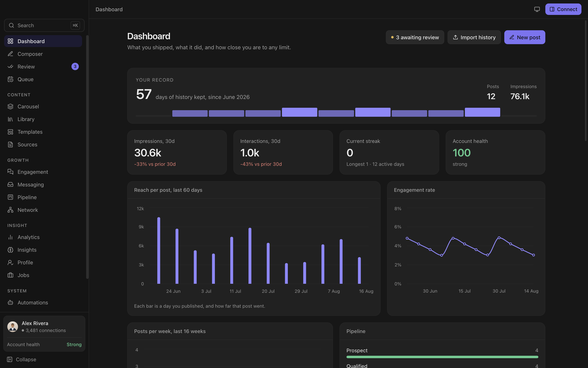
Task: Open the Composer page
Action: (x=43, y=54)
